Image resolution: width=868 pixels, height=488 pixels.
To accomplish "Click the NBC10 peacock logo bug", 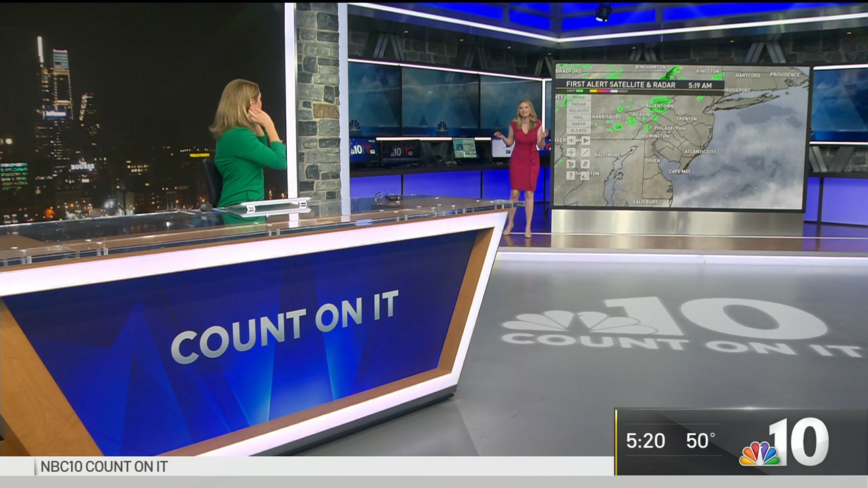I will pos(785,443).
